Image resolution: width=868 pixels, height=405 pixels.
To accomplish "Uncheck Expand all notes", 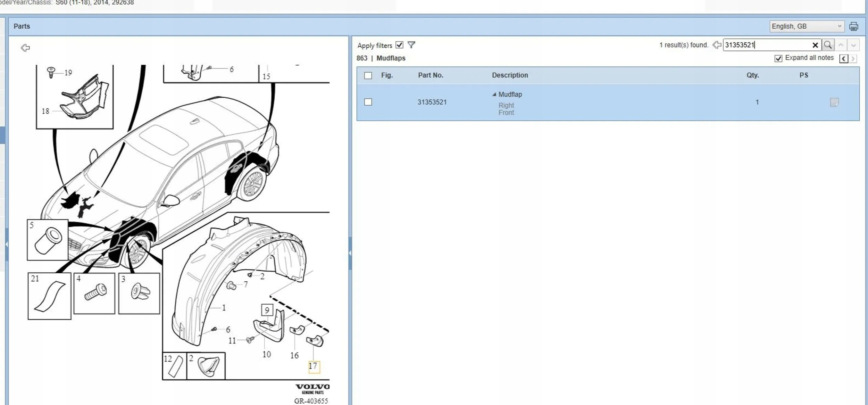I will click(x=778, y=58).
